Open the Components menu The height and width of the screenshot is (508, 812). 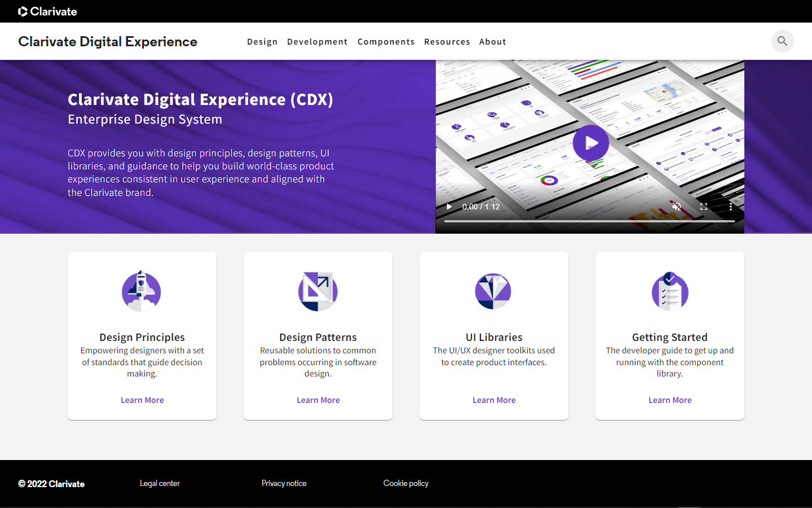click(386, 42)
